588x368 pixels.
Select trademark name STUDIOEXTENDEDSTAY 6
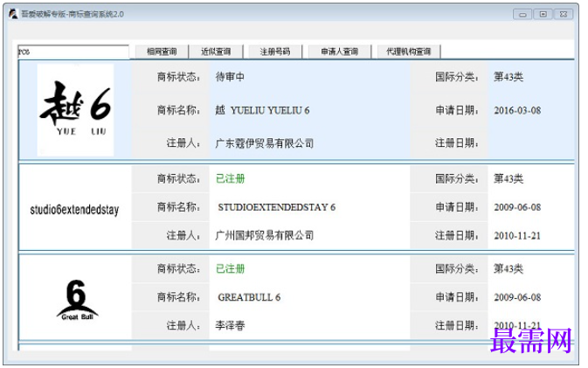coord(277,207)
